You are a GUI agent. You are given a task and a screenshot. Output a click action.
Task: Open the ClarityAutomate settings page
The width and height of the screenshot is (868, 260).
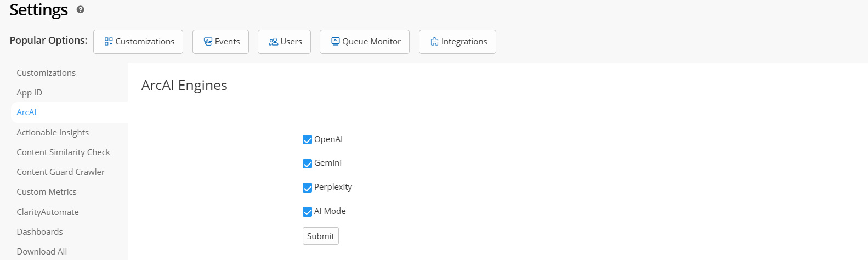click(48, 212)
